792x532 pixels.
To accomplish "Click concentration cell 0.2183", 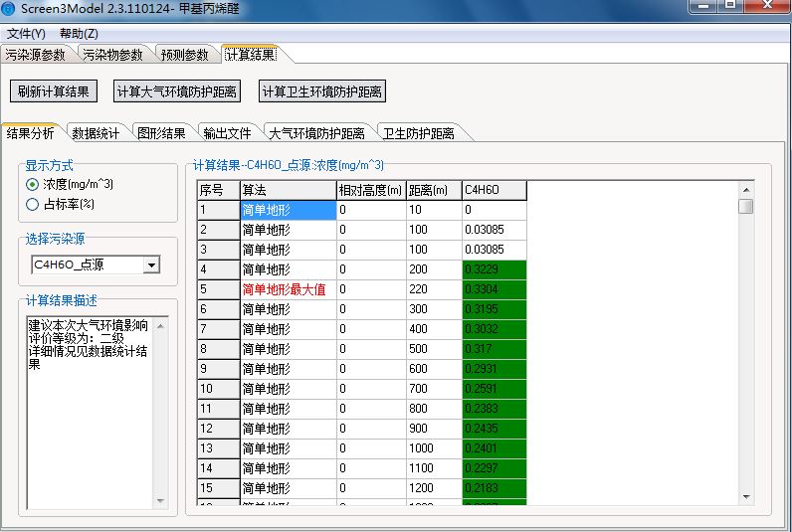I will [x=495, y=488].
